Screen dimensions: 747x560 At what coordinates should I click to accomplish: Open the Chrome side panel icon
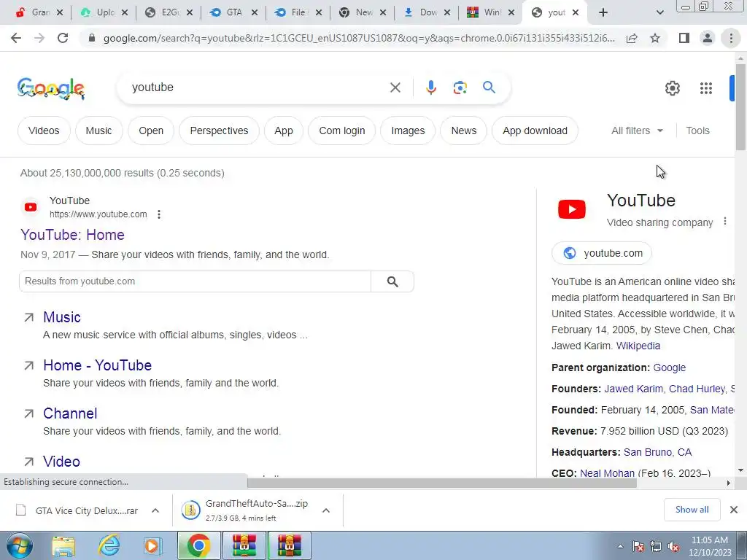[684, 38]
